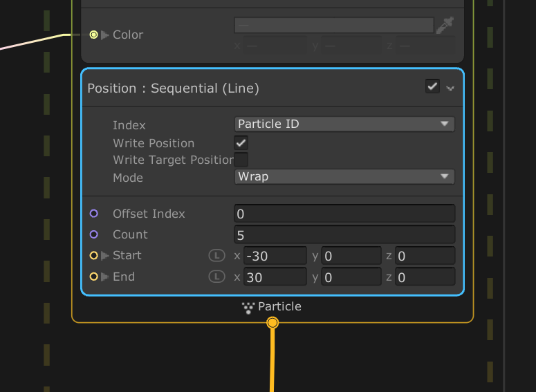Click the Count input port
The width and height of the screenshot is (536, 392).
[x=94, y=234]
